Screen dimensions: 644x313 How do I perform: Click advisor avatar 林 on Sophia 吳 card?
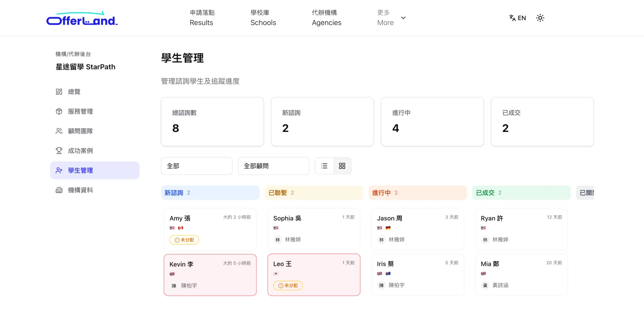pyautogui.click(x=277, y=240)
